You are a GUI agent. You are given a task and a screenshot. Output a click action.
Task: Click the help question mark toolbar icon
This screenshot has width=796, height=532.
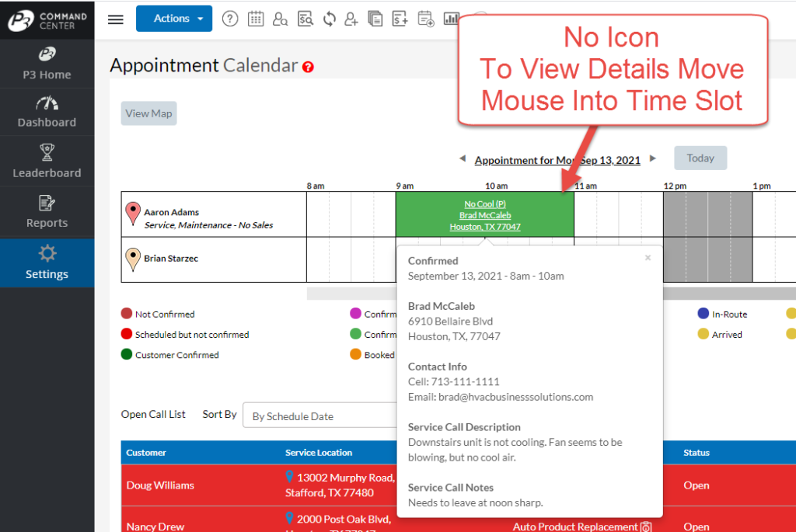pos(230,19)
